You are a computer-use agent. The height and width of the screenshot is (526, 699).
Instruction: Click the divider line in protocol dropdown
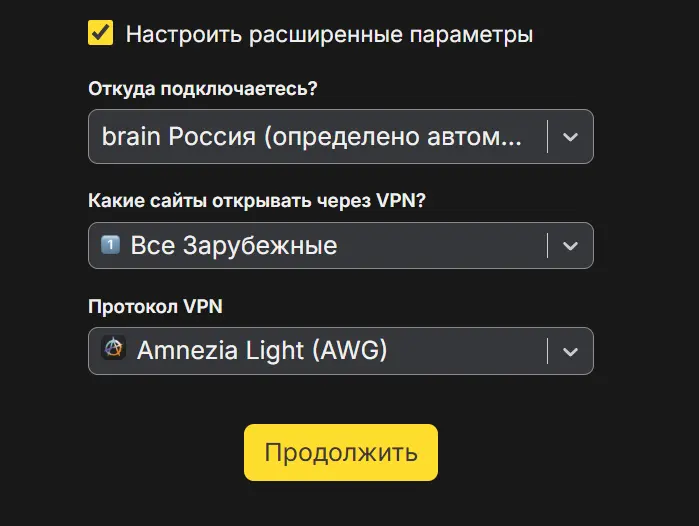pyautogui.click(x=547, y=351)
